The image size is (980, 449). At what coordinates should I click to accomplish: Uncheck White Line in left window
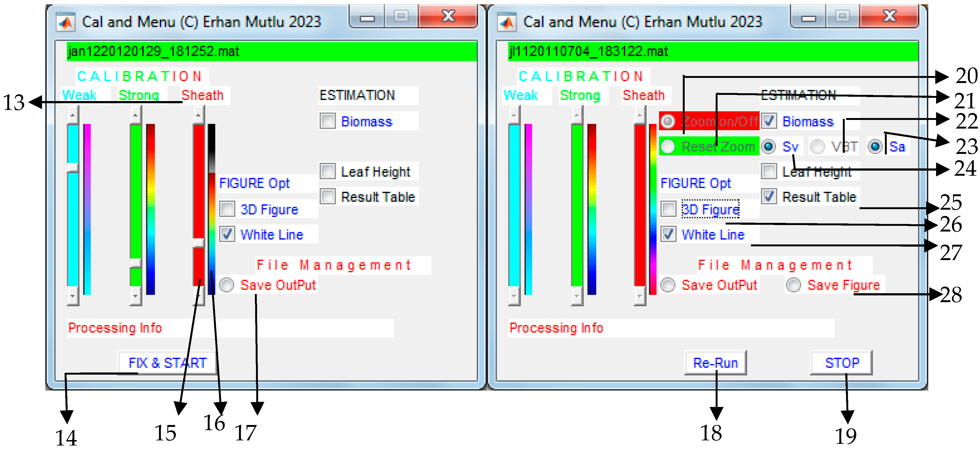(227, 234)
